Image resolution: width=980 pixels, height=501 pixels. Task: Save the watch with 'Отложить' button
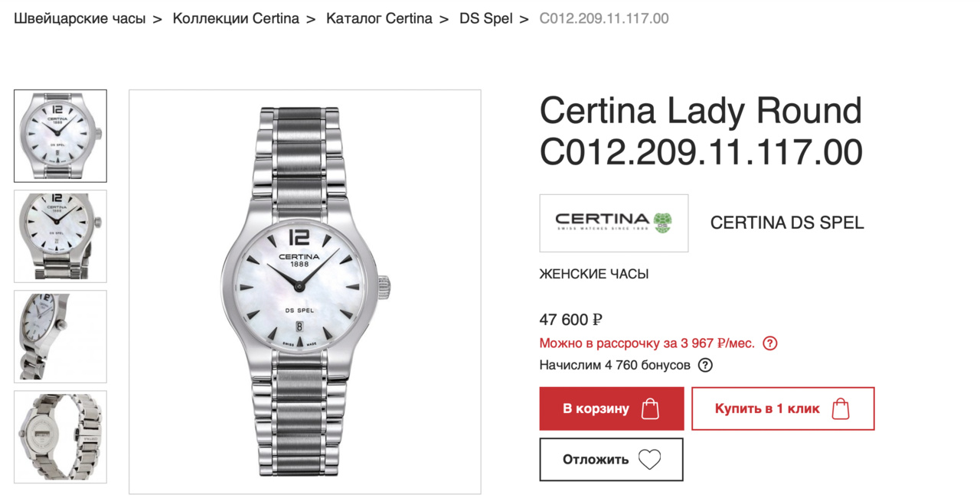click(x=597, y=460)
